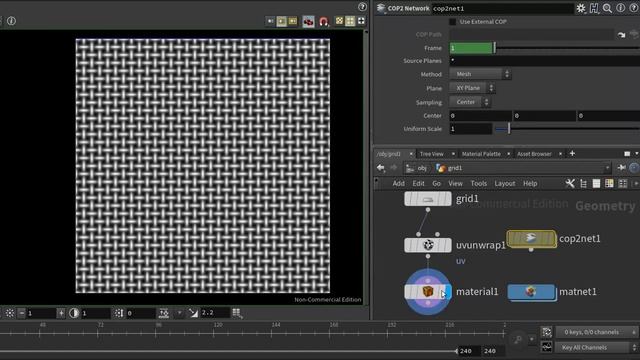Open the Help menu in network editor
This screenshot has height=360, width=640.
(530, 184)
